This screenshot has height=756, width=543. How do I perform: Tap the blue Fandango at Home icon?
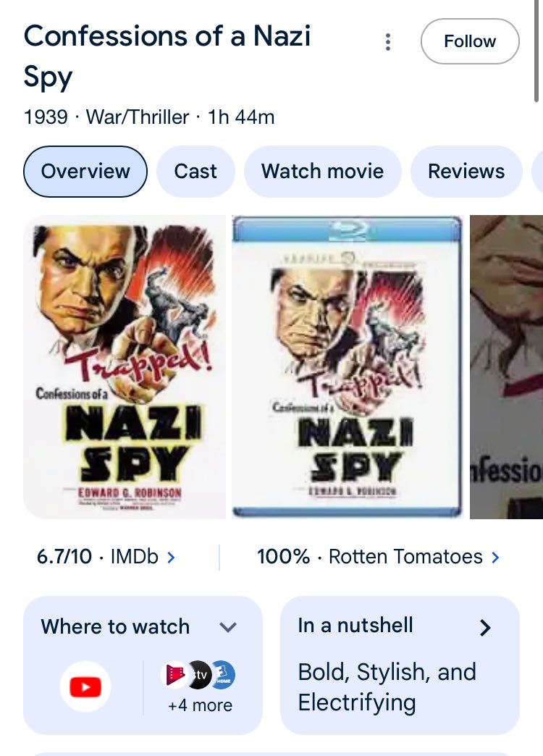point(223,675)
